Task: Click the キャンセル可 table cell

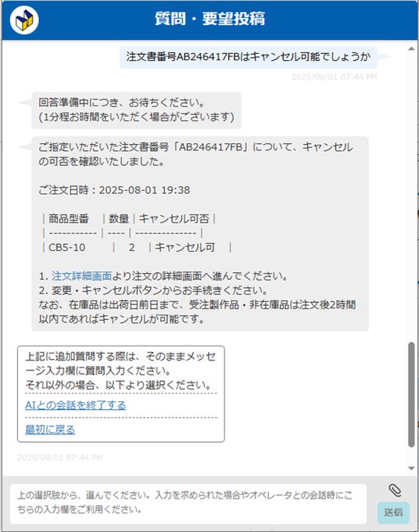Action: pyautogui.click(x=184, y=248)
